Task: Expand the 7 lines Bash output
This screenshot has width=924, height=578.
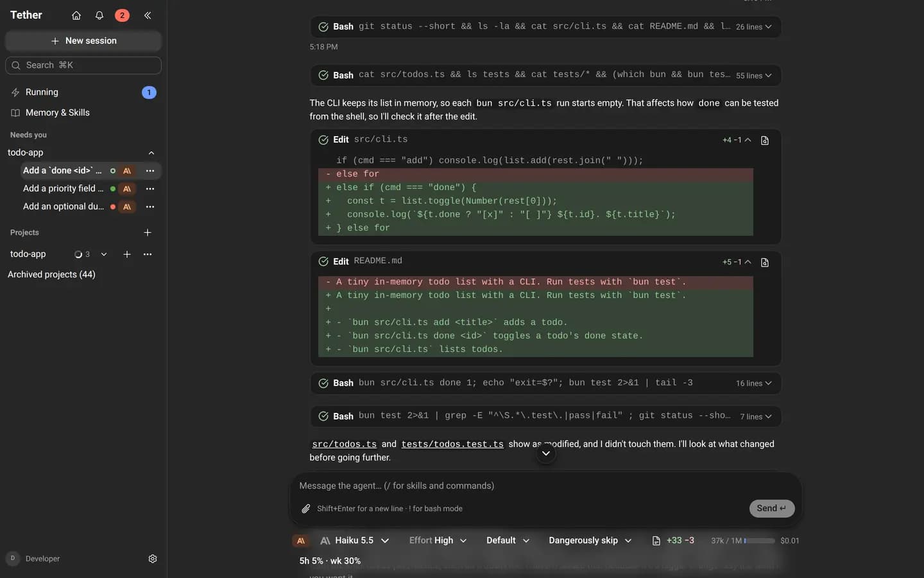Action: (756, 417)
